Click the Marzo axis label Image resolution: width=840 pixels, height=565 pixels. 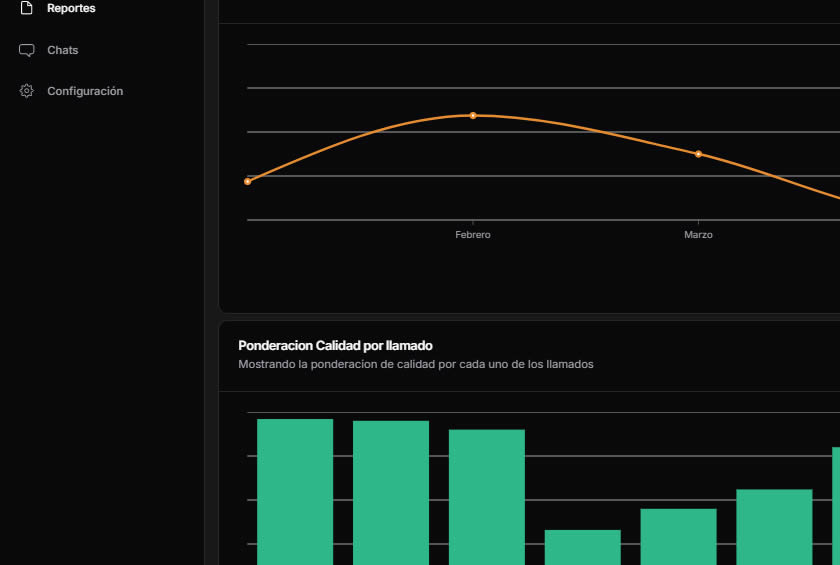(x=698, y=234)
